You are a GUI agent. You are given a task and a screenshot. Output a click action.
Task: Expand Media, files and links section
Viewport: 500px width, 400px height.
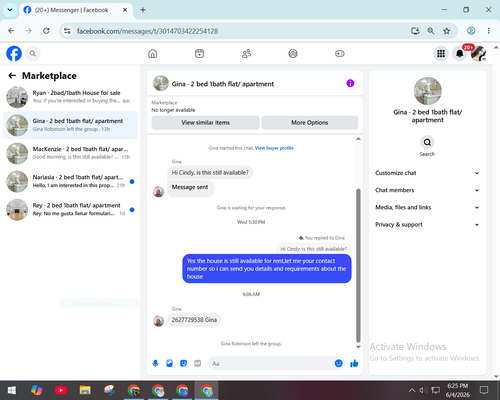[x=427, y=207]
